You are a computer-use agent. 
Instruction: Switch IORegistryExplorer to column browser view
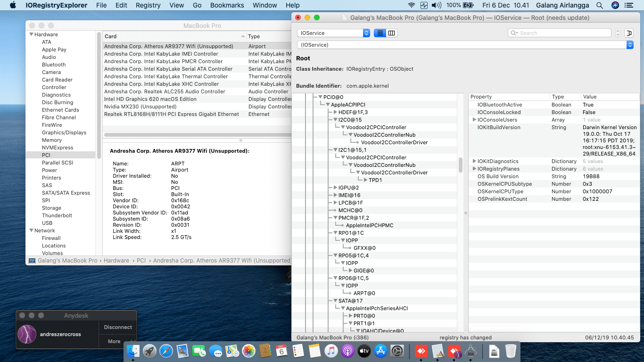[x=392, y=33]
